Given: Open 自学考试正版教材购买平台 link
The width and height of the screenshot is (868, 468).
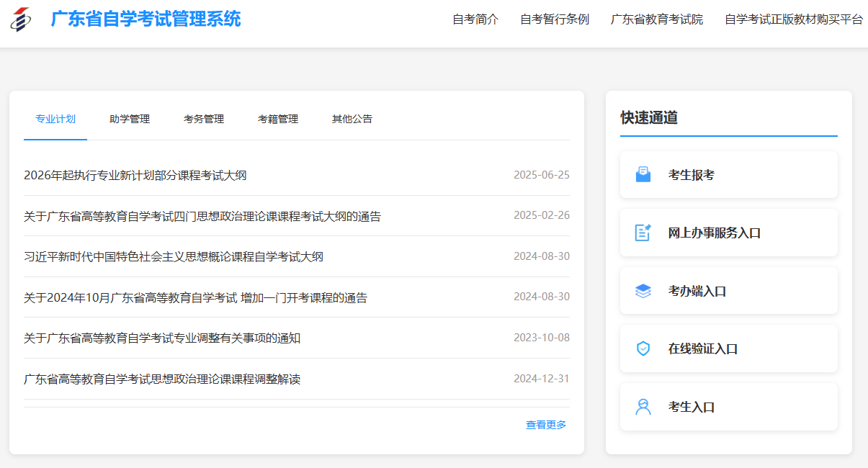Looking at the screenshot, I should 794,19.
